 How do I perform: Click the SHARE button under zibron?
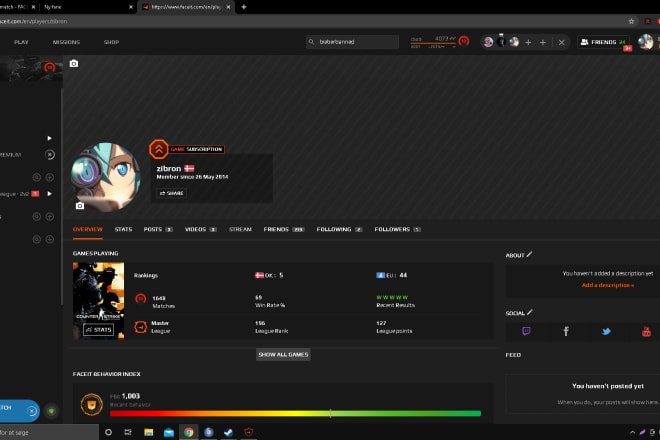click(x=171, y=193)
